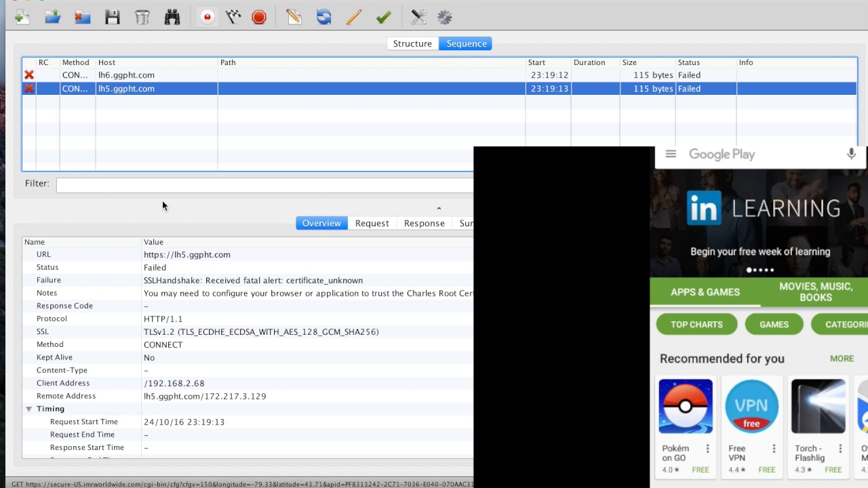Click failed icon on lh5.ggpht.com row
Image resolution: width=868 pixels, height=488 pixels.
[x=29, y=89]
